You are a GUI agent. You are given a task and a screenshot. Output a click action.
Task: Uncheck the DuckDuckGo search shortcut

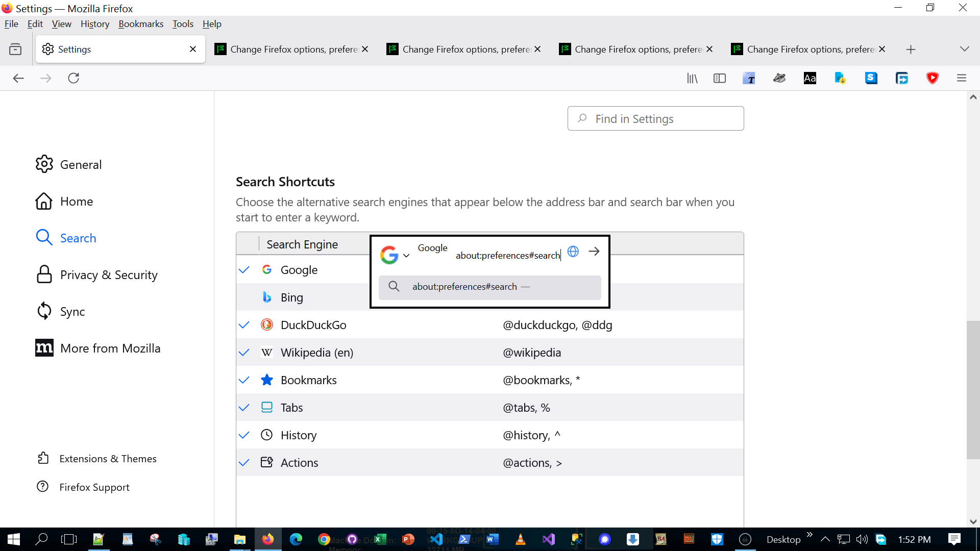(x=244, y=325)
